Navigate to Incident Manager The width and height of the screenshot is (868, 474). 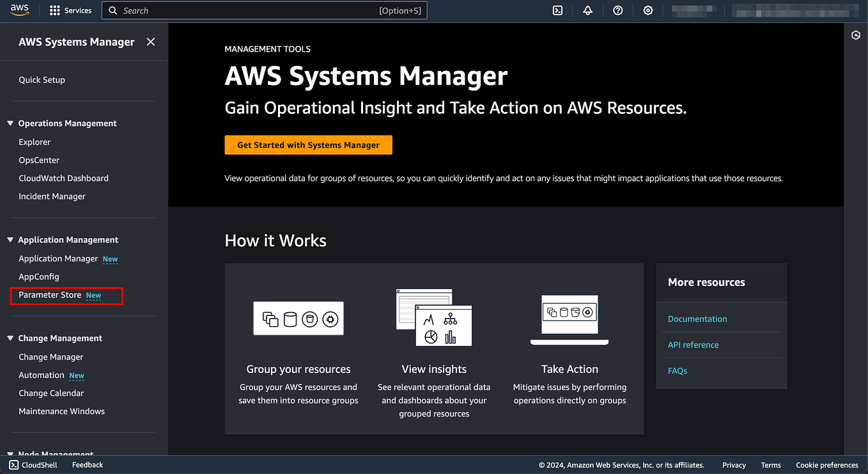52,196
